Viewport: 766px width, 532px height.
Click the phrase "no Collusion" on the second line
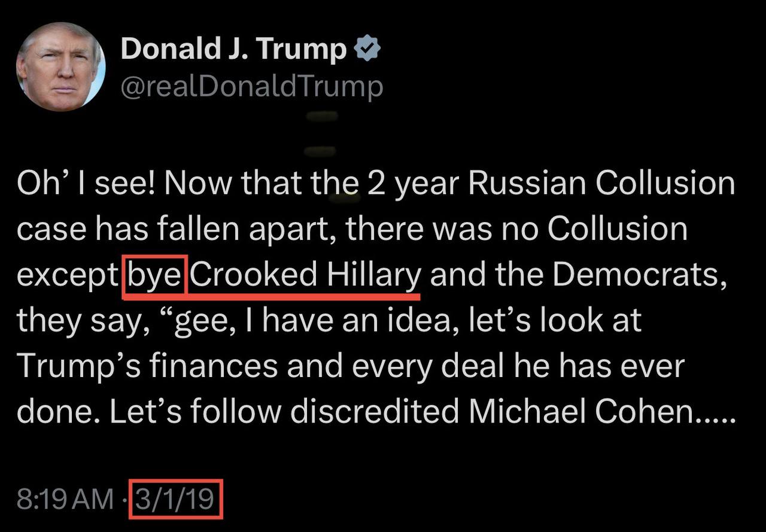tap(590, 229)
